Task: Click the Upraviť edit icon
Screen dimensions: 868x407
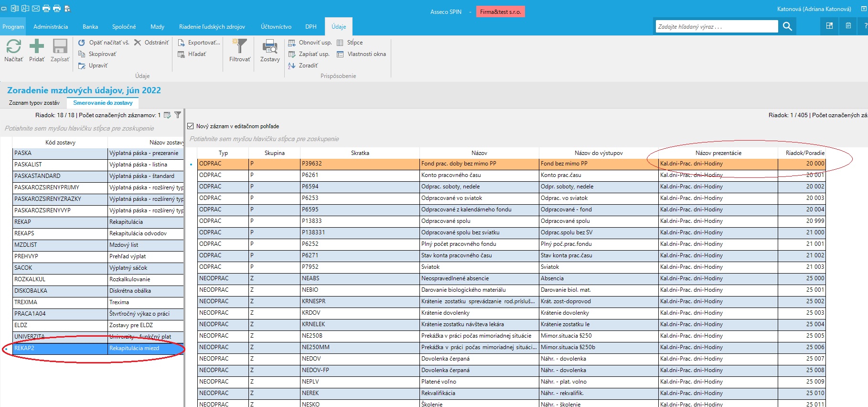Action: [x=82, y=66]
